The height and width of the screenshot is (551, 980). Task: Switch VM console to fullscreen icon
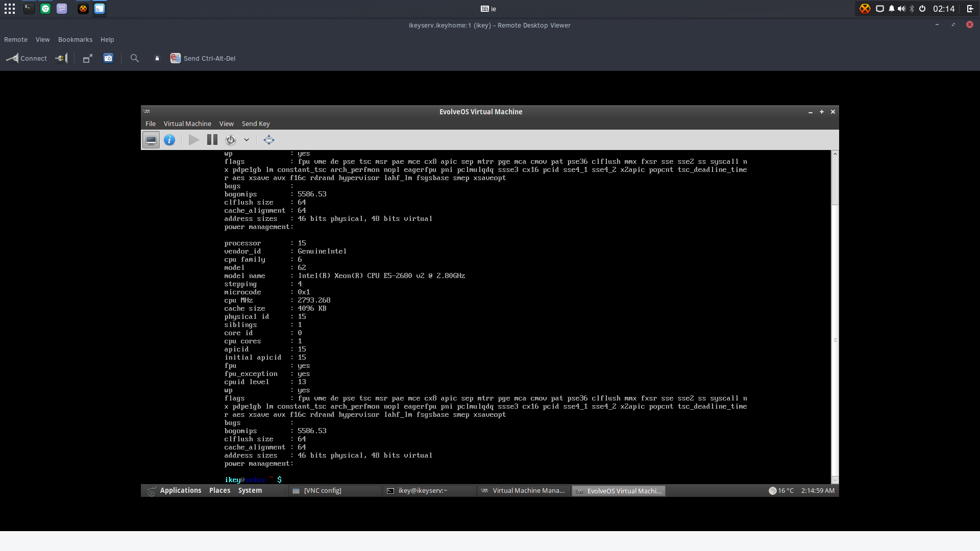coord(269,139)
